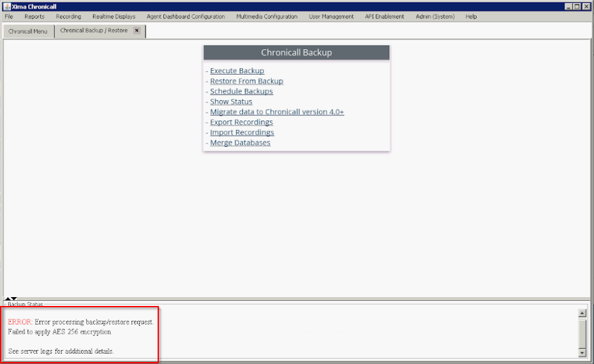This screenshot has height=364, width=594.
Task: Click Backup Status scrollbar down arrow
Action: coord(583,353)
